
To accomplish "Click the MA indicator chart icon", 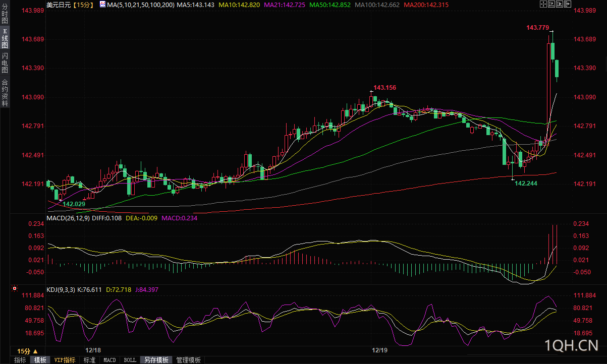I will [102, 4].
